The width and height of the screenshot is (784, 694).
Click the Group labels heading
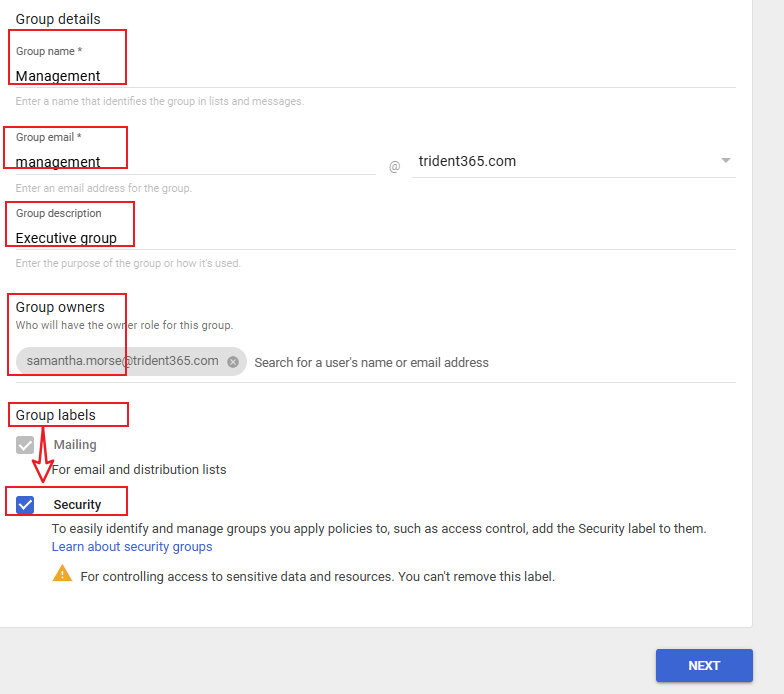(56, 415)
